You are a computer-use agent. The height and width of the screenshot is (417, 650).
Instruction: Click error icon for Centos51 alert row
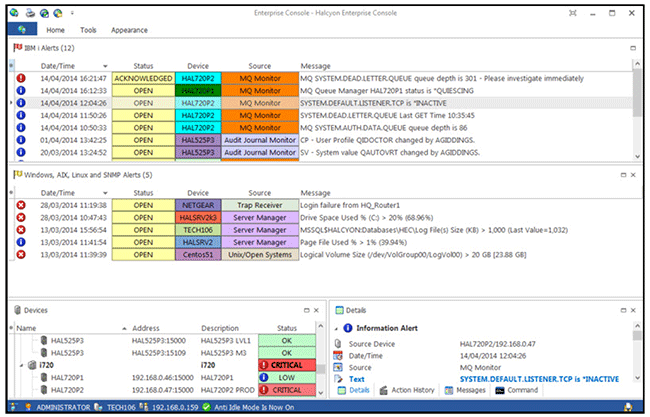coord(21,255)
